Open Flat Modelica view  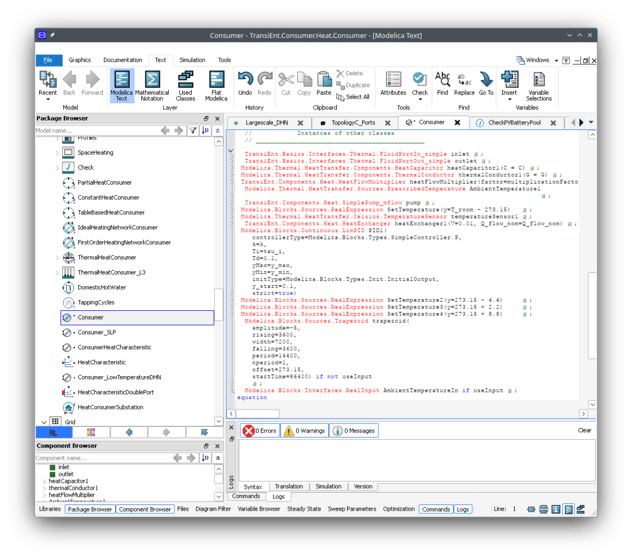click(216, 85)
